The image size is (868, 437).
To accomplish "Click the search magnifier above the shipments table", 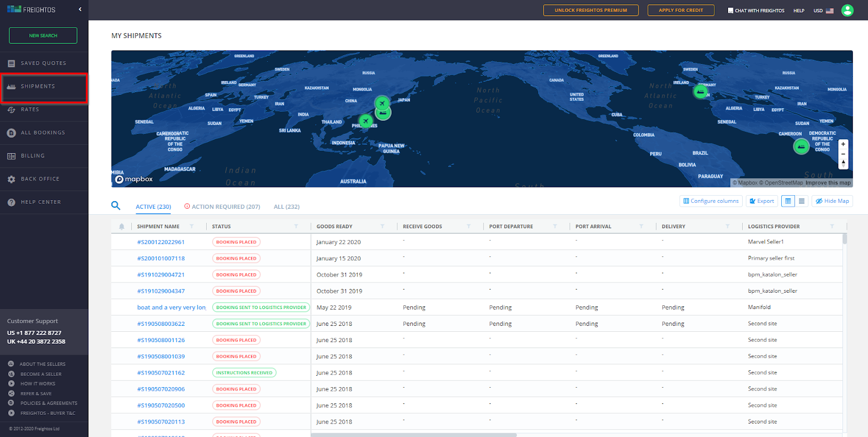I will [x=116, y=205].
